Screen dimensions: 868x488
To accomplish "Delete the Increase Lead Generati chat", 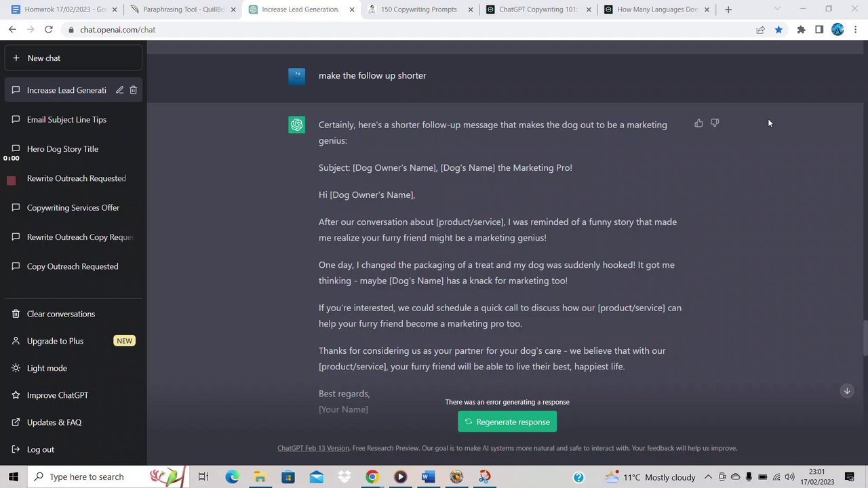I will click(134, 90).
